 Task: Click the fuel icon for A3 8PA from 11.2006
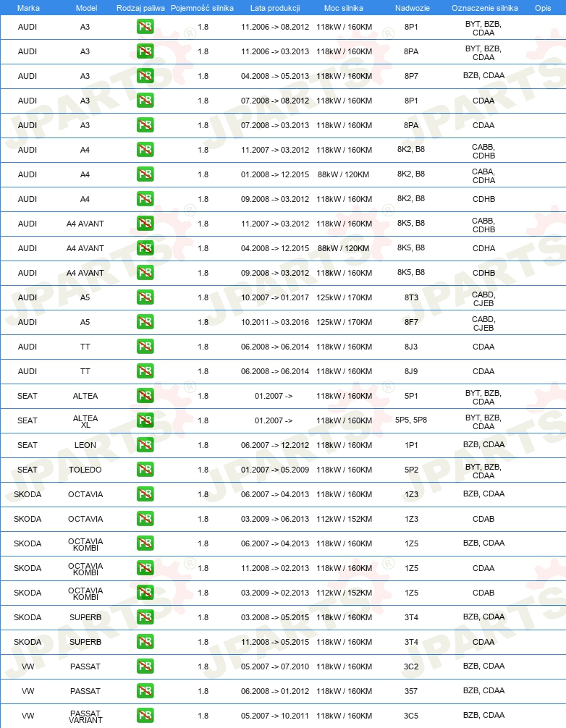click(x=145, y=51)
